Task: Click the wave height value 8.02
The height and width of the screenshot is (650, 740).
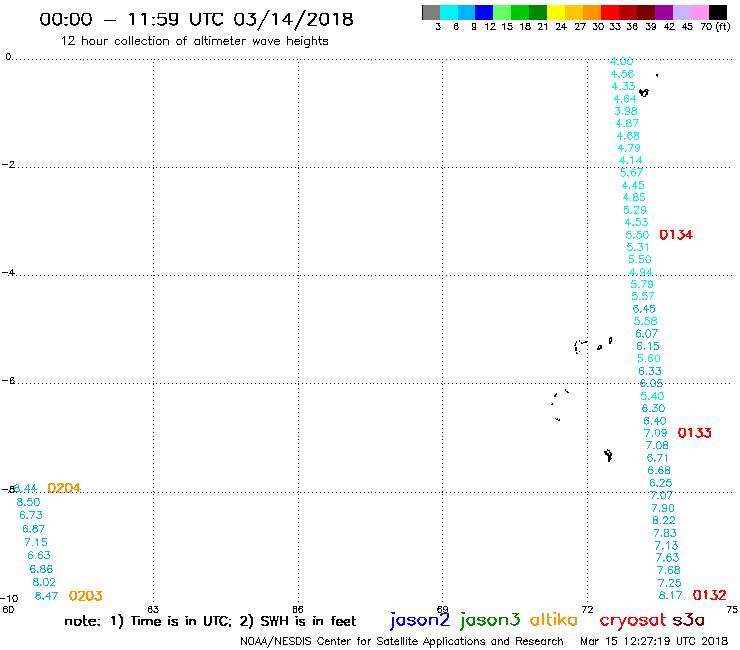Action: point(43,582)
